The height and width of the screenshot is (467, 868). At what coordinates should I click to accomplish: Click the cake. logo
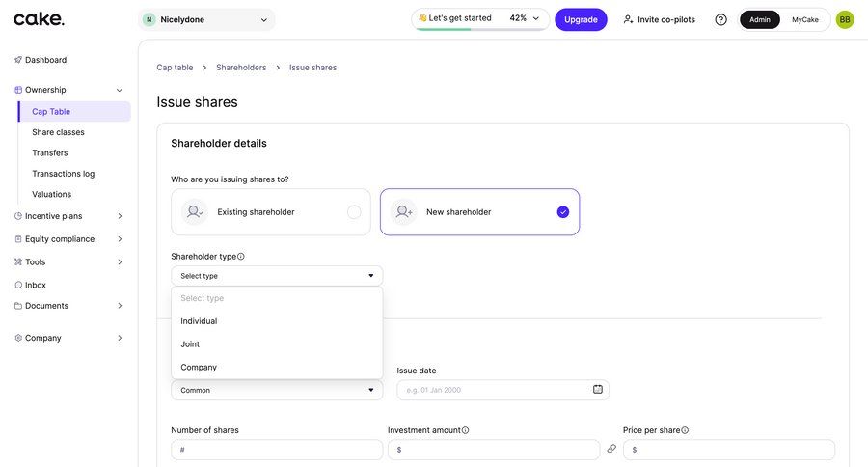point(39,19)
